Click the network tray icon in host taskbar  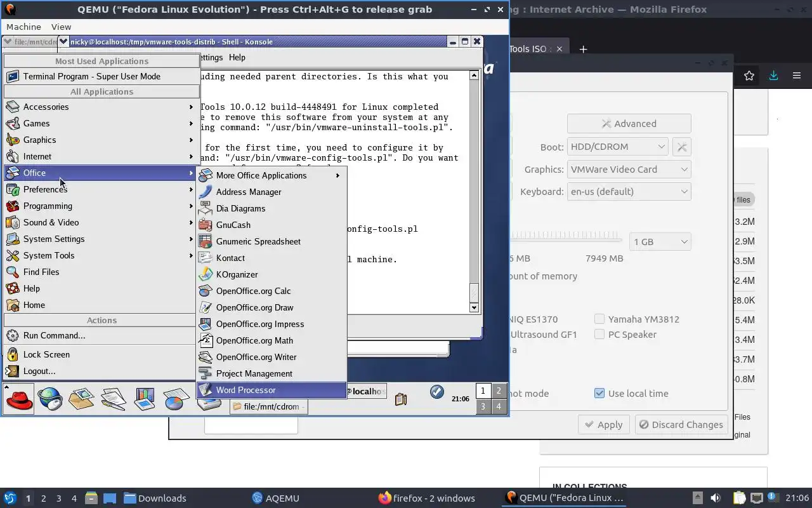click(756, 498)
